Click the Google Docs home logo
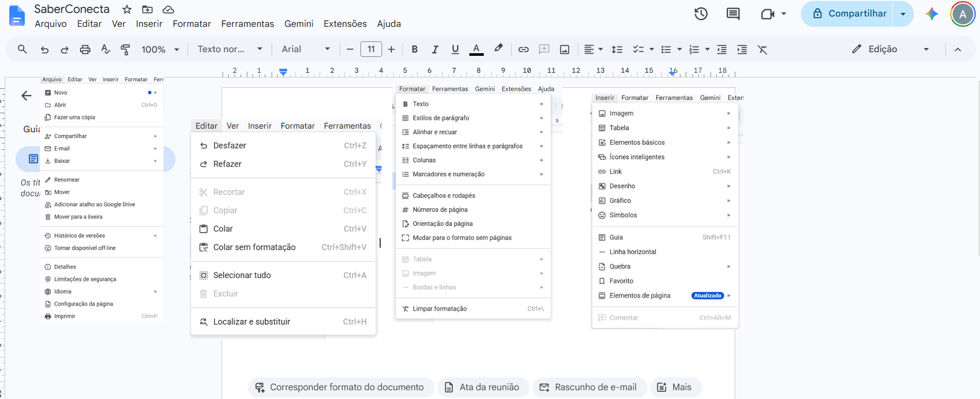 (17, 16)
